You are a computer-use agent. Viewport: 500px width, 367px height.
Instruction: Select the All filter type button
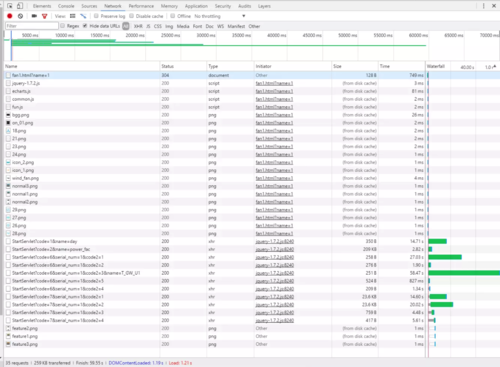126,26
